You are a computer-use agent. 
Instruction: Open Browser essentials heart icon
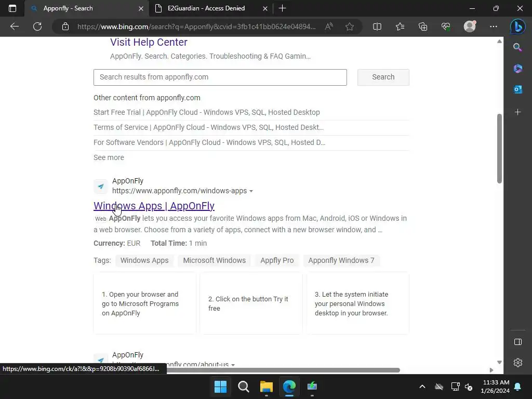click(x=446, y=26)
